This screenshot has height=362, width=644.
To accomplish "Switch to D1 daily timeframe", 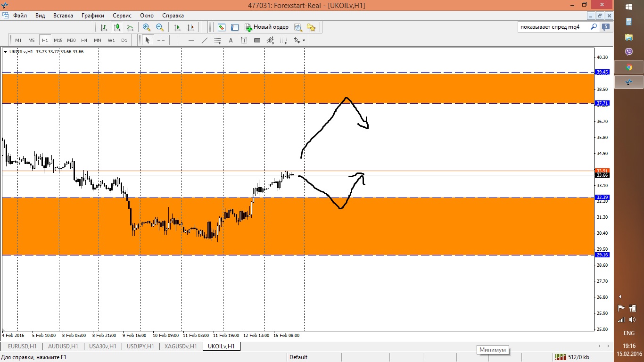I will pyautogui.click(x=124, y=41).
